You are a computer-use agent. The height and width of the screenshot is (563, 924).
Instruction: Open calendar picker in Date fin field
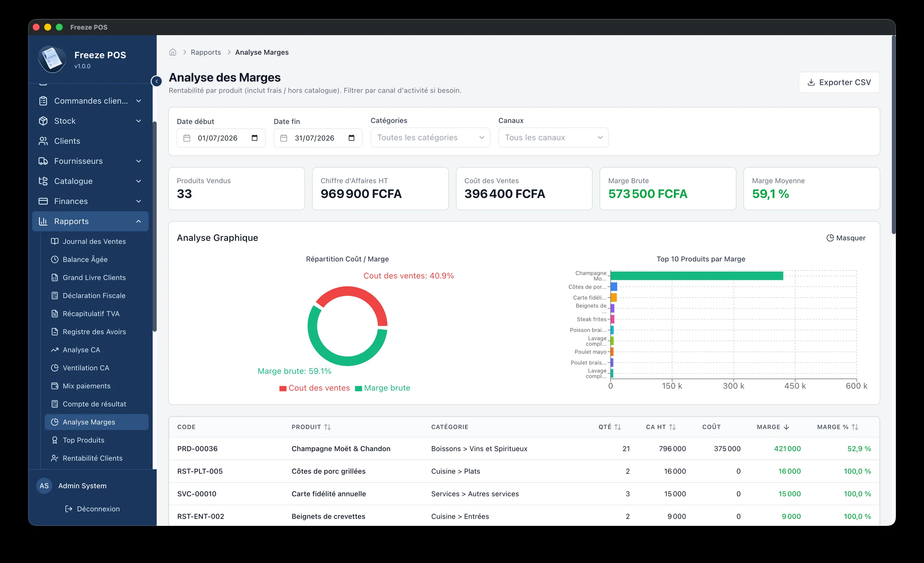pos(352,138)
